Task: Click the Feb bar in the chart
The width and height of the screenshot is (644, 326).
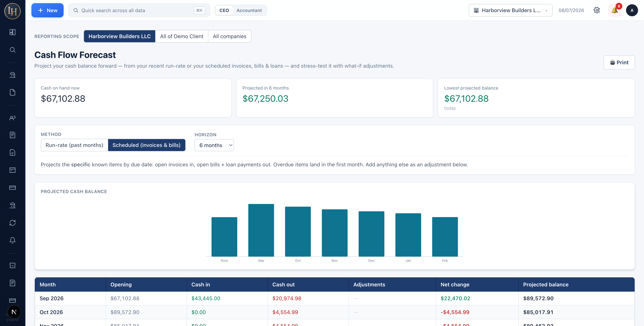Action: 445,237
